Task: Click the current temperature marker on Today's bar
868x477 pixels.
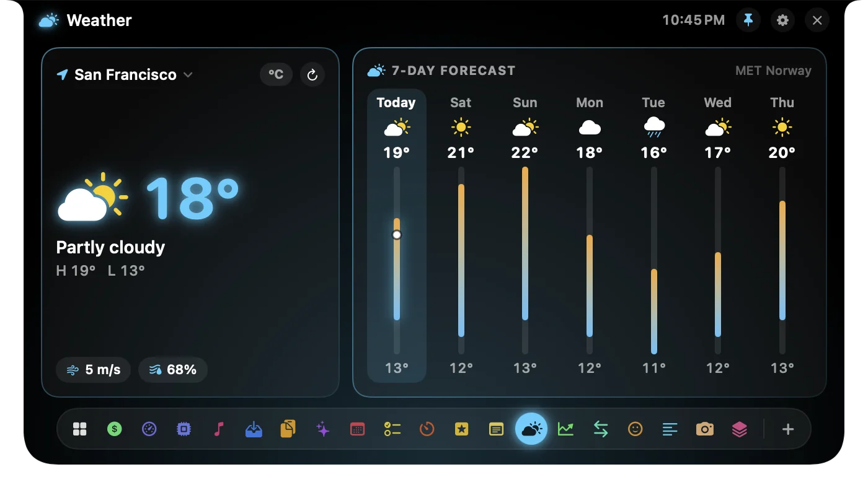Action: point(397,235)
